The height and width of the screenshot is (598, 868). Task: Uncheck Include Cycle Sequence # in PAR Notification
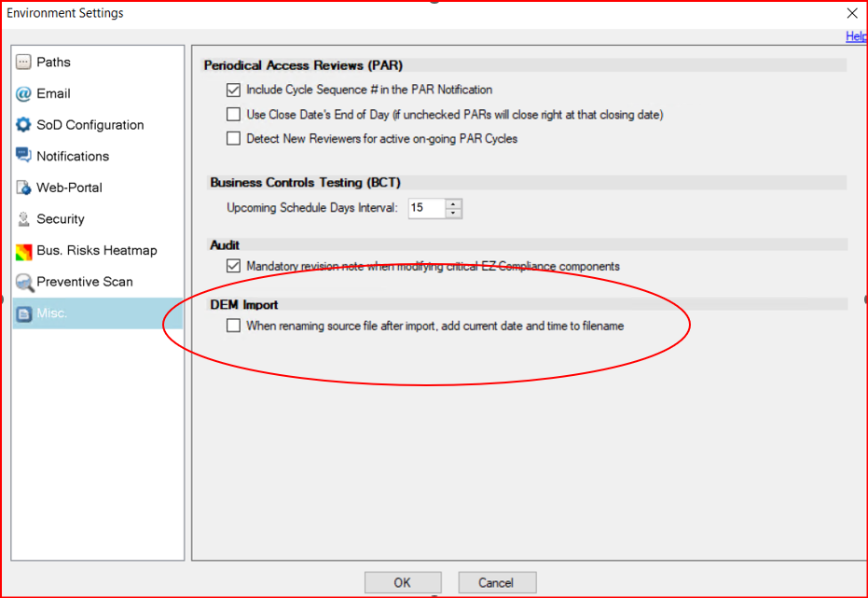[x=233, y=90]
